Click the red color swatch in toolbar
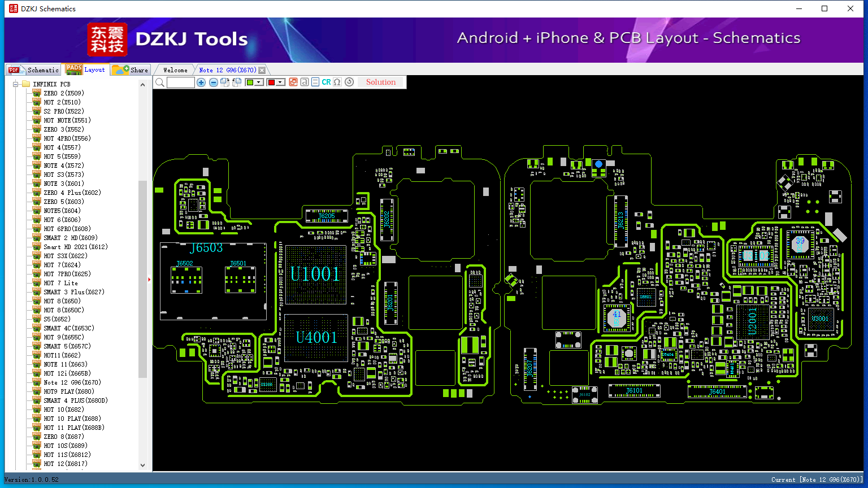Image resolution: width=868 pixels, height=488 pixels. (271, 82)
